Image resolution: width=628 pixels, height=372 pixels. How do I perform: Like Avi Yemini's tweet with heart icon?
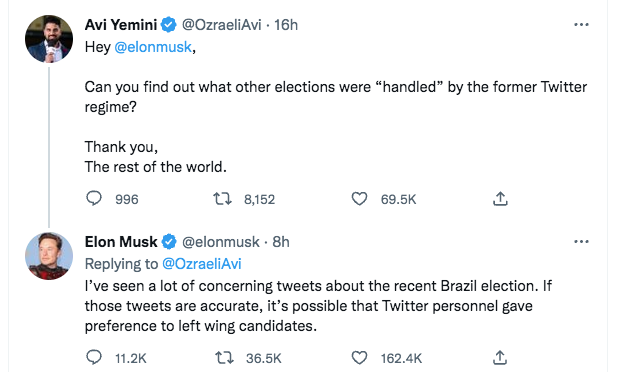[359, 199]
